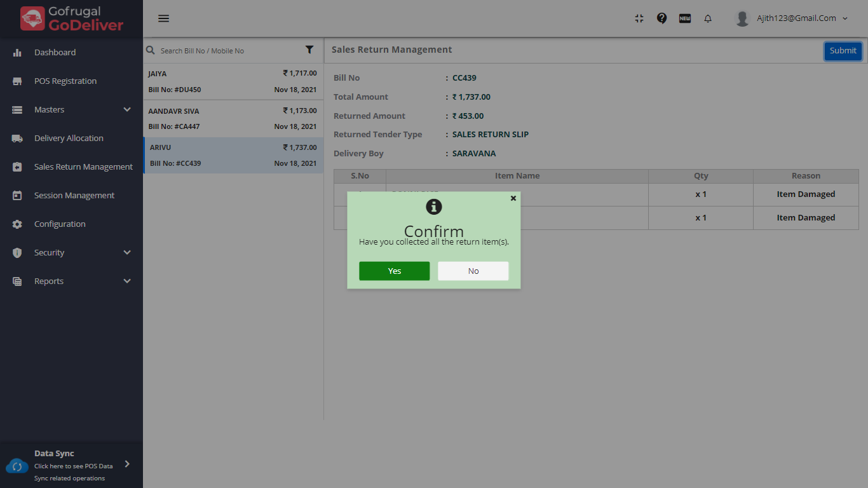
Task: Click the S.No column header
Action: point(360,176)
